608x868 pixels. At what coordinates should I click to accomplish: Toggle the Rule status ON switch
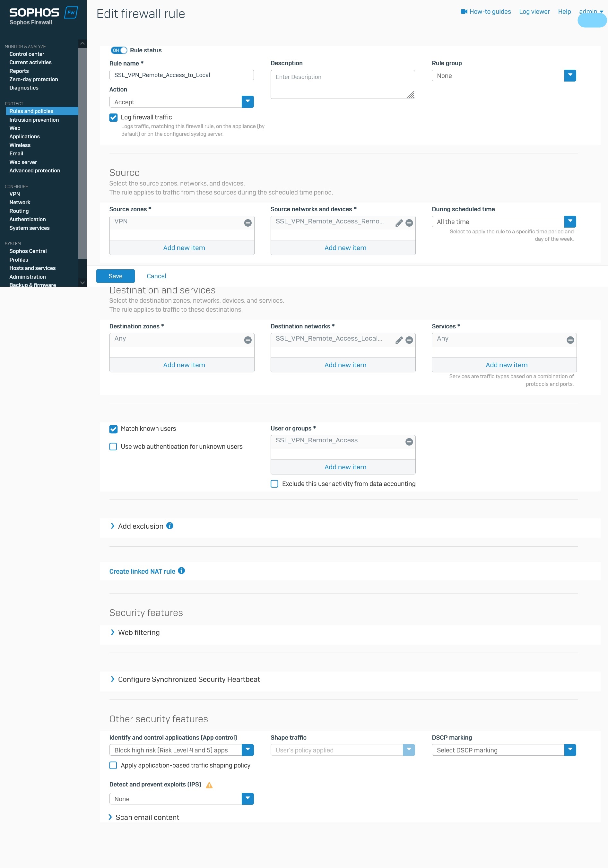pyautogui.click(x=119, y=50)
